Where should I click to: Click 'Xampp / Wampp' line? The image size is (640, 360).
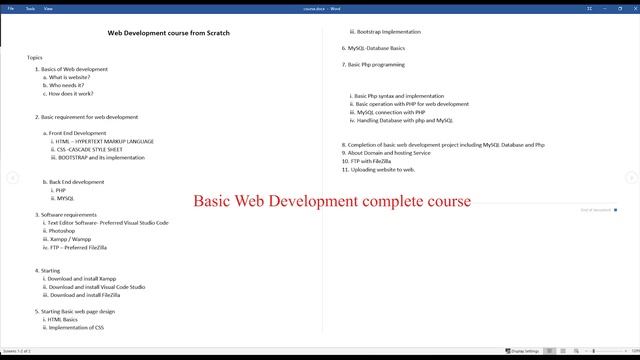tap(71, 239)
